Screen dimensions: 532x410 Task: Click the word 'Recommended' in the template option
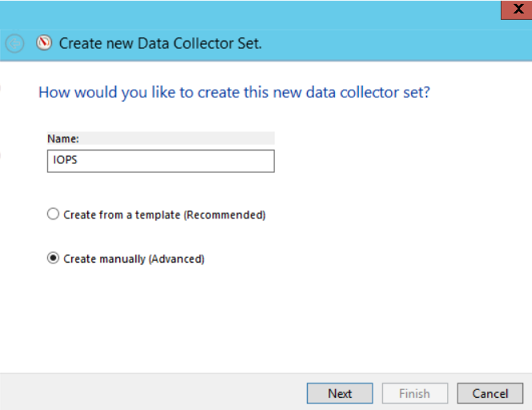click(x=224, y=215)
